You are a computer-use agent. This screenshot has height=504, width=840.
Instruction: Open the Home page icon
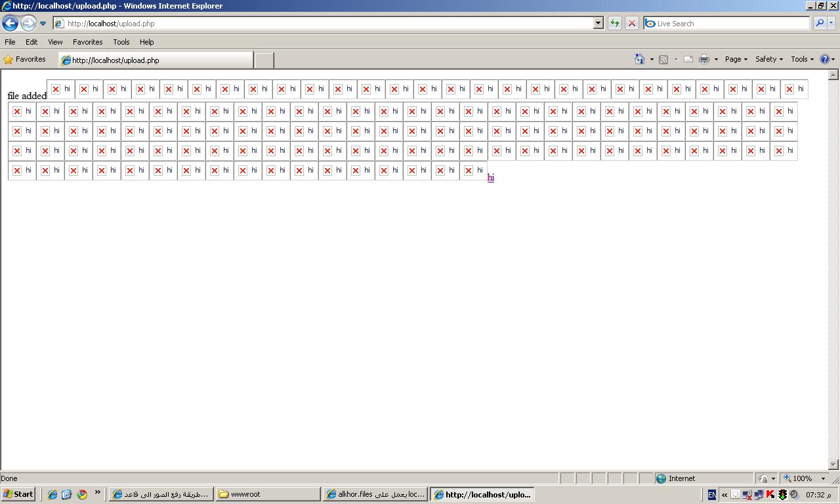tap(639, 59)
